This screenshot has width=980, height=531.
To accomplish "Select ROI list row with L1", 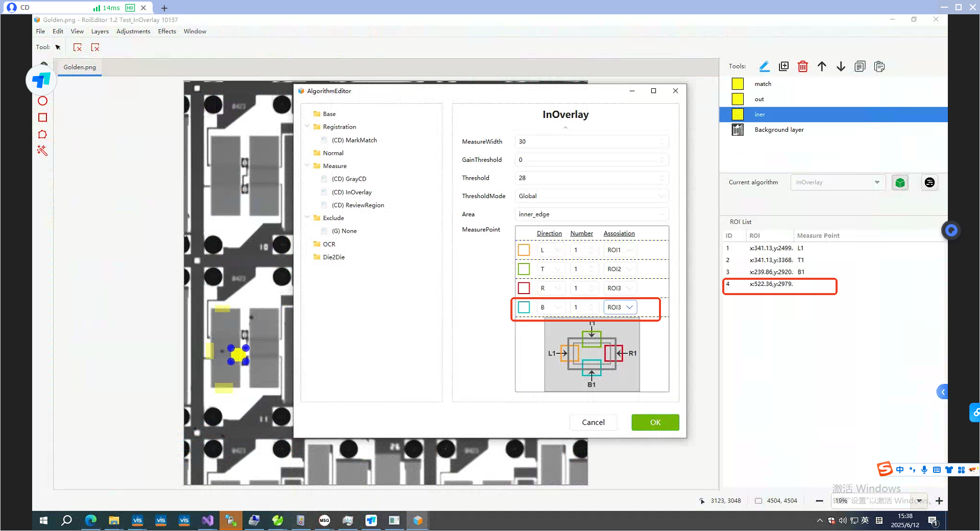I will (x=834, y=248).
